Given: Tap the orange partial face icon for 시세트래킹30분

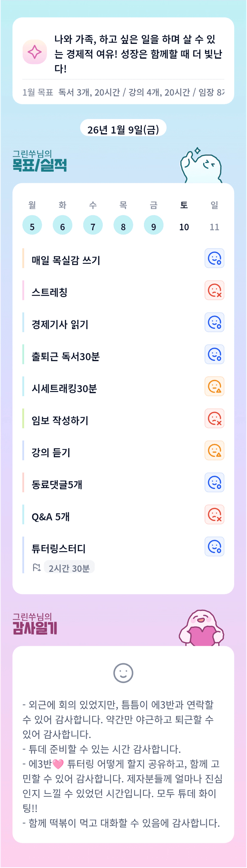Looking at the screenshot, I should click(x=214, y=387).
